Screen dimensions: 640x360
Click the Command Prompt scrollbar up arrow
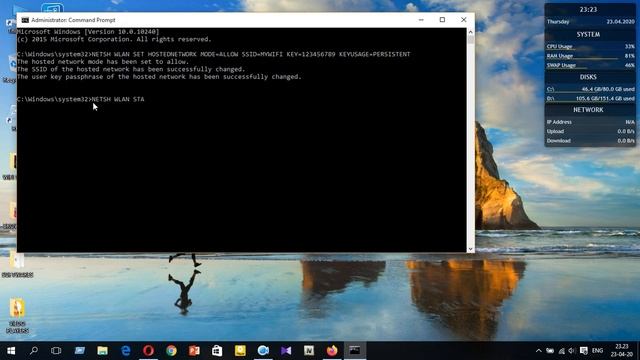pyautogui.click(x=471, y=32)
